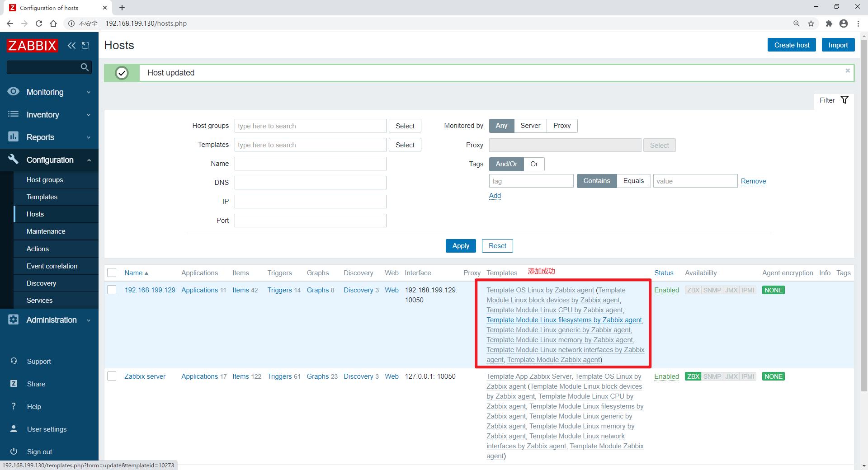Open Event correlation in sidebar

click(52, 266)
